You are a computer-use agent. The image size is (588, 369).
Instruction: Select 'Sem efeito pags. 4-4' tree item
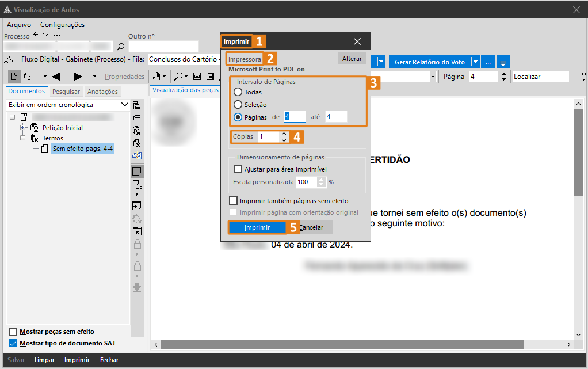point(82,149)
